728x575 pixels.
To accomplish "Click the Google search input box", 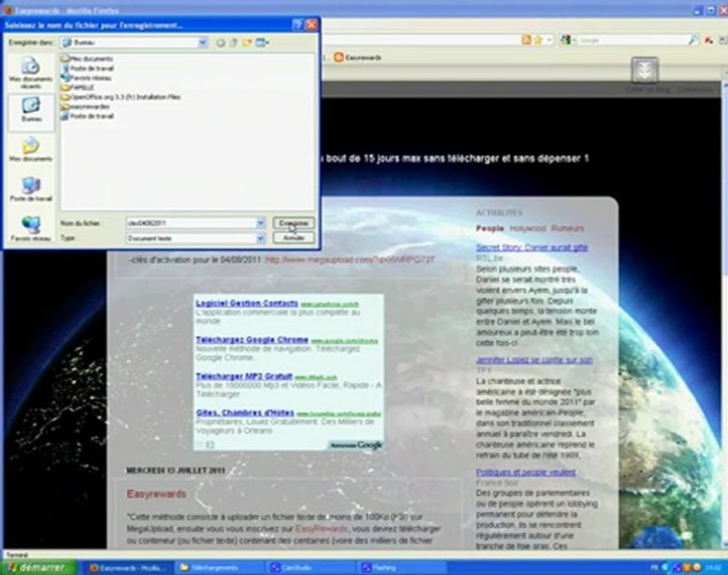I will [632, 41].
